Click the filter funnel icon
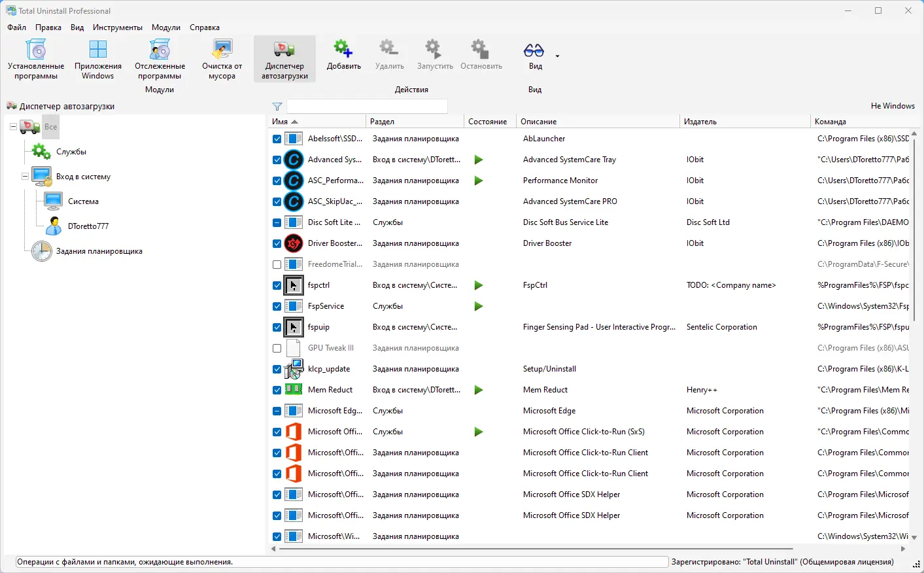Viewport: 924px width, 573px height. tap(277, 107)
